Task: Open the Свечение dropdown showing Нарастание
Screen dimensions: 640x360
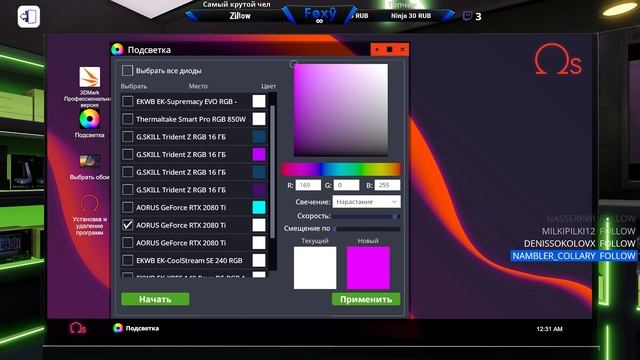Action: pos(366,202)
